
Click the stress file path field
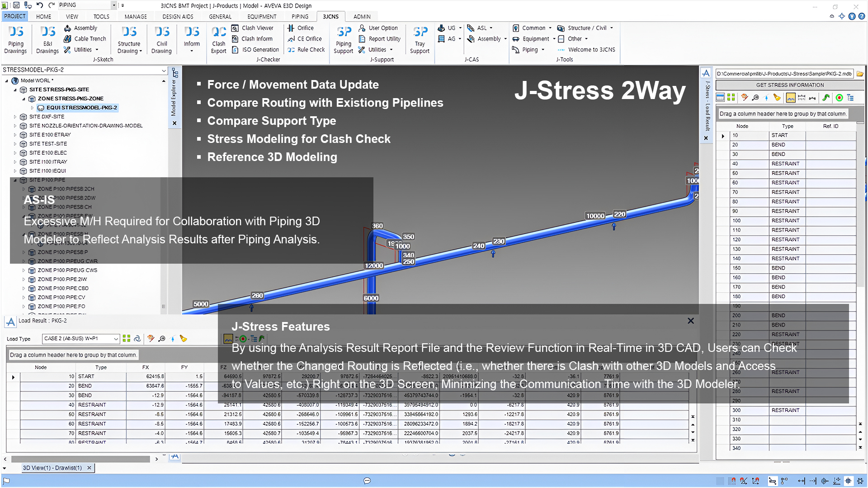click(x=785, y=74)
